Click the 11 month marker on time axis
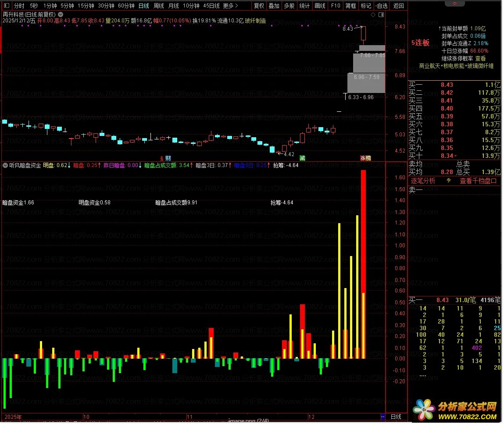The height and width of the screenshot is (424, 504). click(189, 417)
